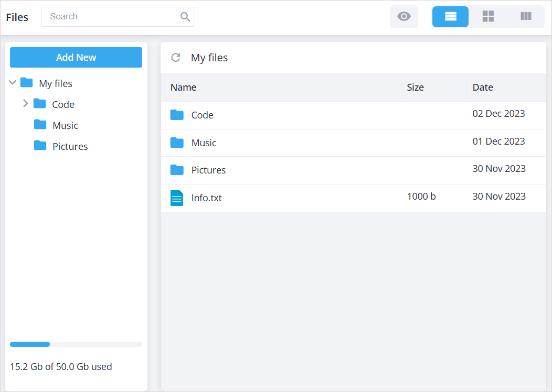552x392 pixels.
Task: Focus the Search input field
Action: 110,17
